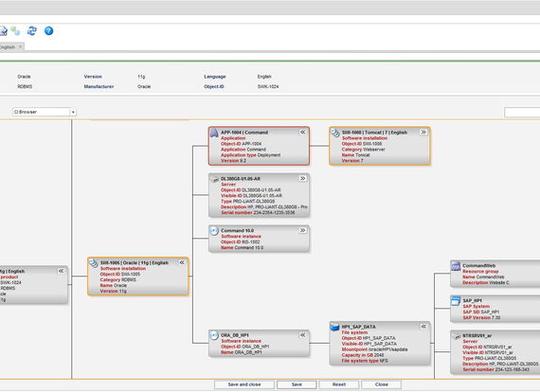Screen dimensions: 540x392
Task: Click the APP-1004 Command application icon
Action: [214, 133]
